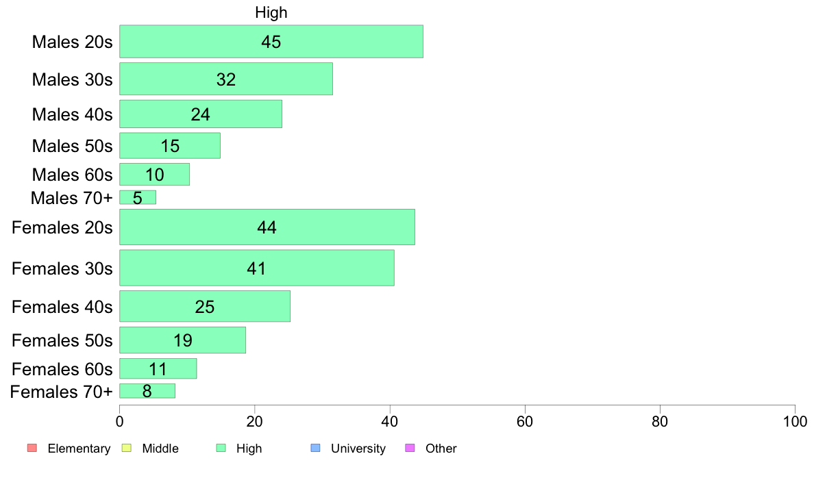Click the Males 40s bar labeled 24
Screen dimensions: 814x504
click(201, 114)
